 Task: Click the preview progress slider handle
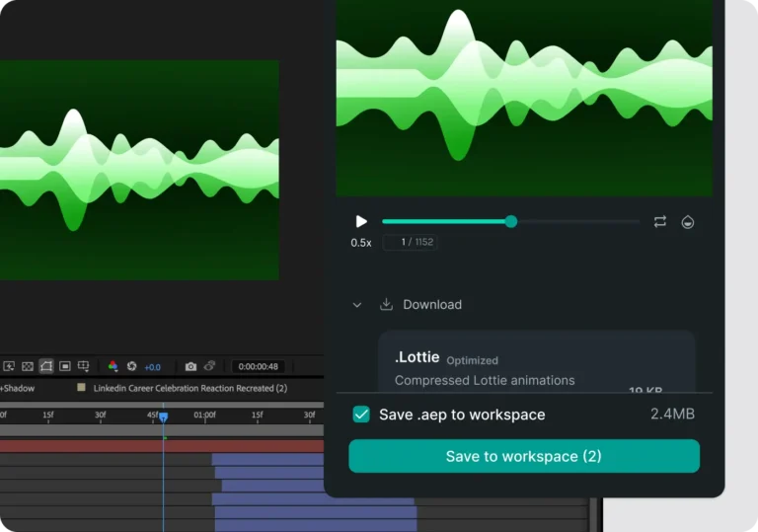511,221
